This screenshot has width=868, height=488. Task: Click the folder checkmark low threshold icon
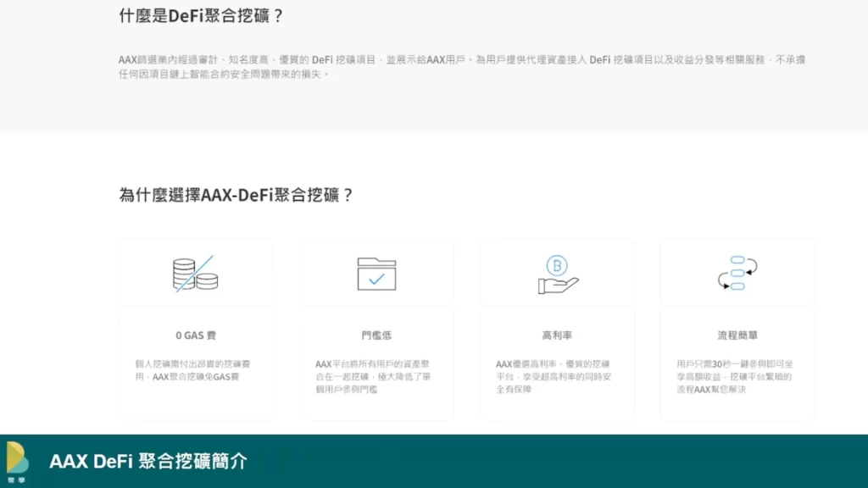click(376, 274)
